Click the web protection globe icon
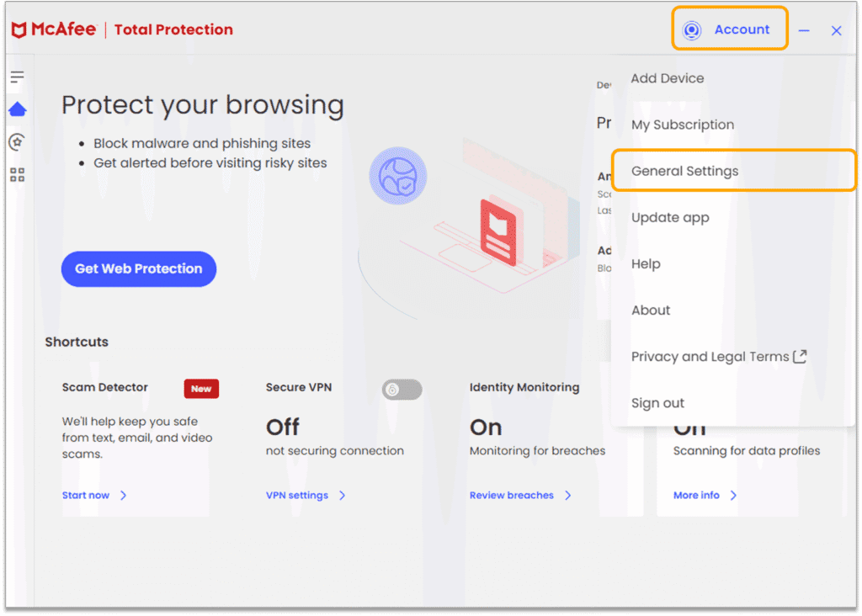 click(x=397, y=176)
